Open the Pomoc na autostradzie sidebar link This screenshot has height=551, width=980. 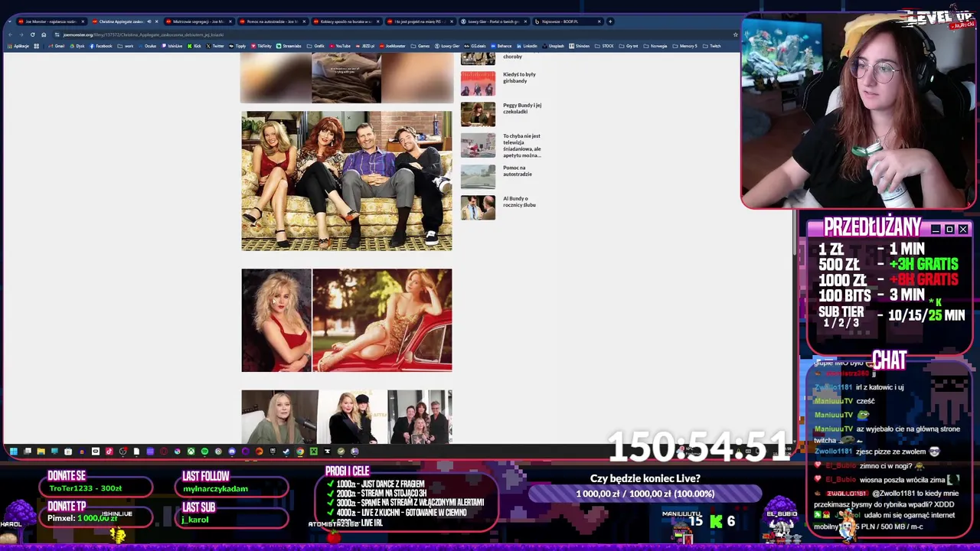(518, 171)
